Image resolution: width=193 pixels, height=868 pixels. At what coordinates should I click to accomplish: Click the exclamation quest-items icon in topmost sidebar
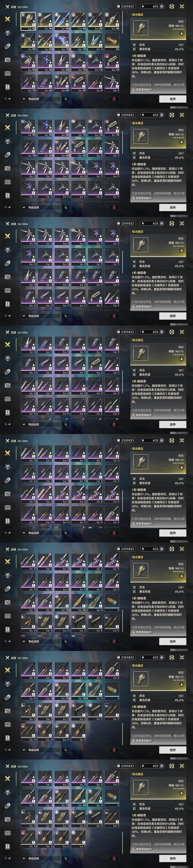7,87
